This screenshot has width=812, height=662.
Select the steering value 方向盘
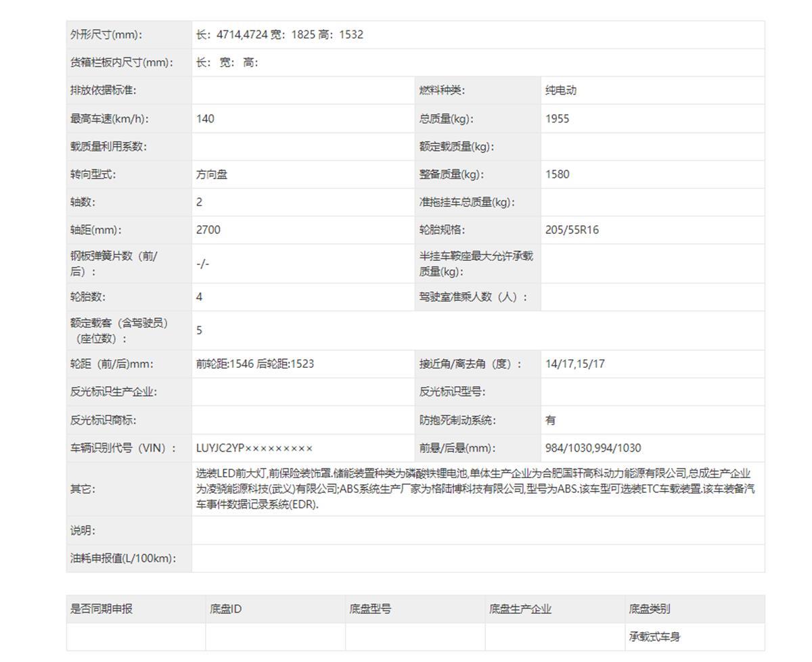(212, 174)
